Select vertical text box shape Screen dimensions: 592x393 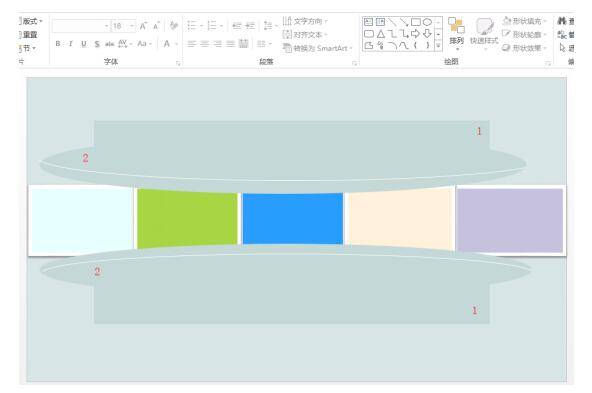pyautogui.click(x=380, y=22)
